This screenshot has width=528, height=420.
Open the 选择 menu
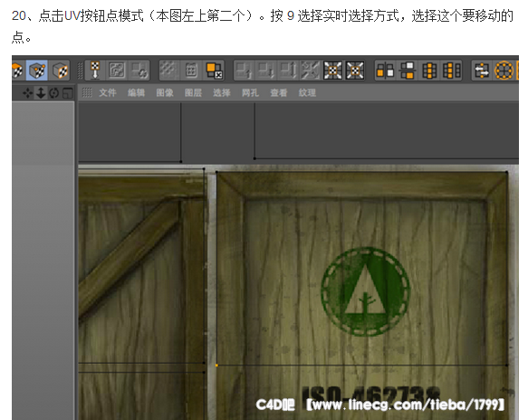point(222,92)
